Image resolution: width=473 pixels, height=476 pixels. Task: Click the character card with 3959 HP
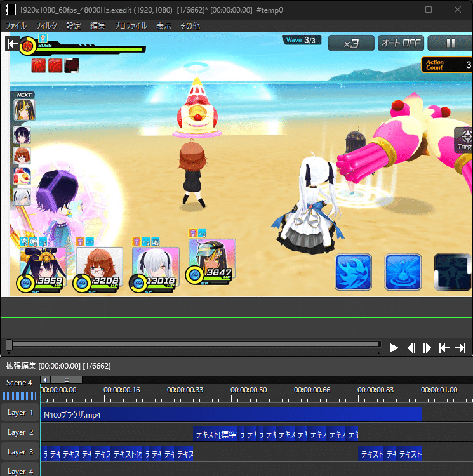(x=43, y=269)
